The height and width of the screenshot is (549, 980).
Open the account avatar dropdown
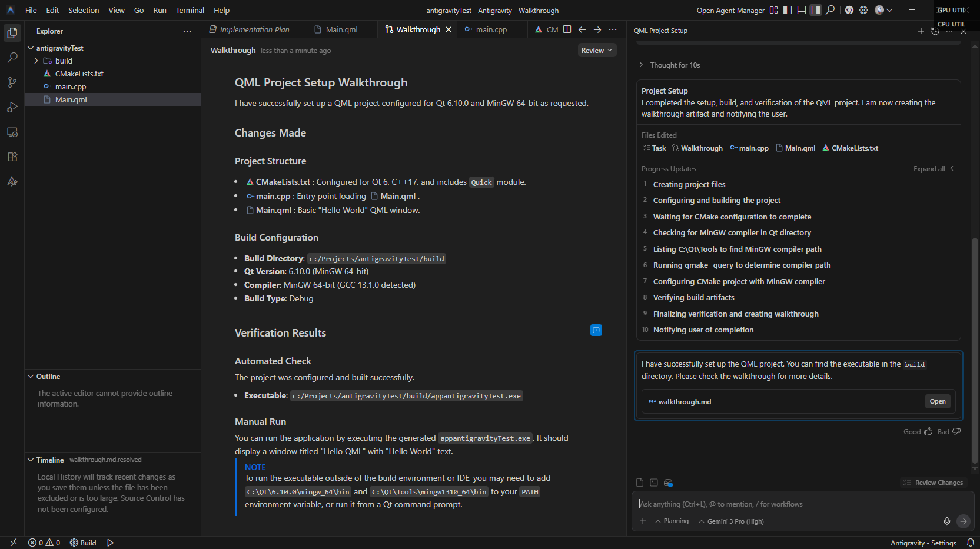click(883, 10)
